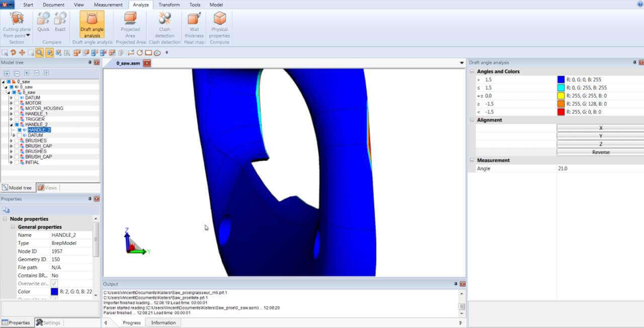Collapse the Alignment section
This screenshot has height=328, width=644.
[x=472, y=120]
